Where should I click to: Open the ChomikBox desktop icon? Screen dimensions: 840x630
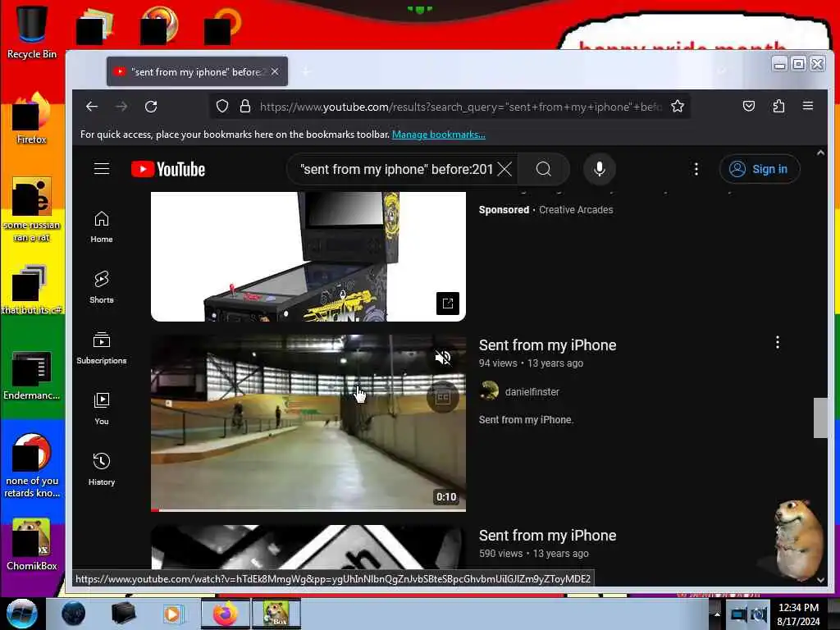click(32, 545)
